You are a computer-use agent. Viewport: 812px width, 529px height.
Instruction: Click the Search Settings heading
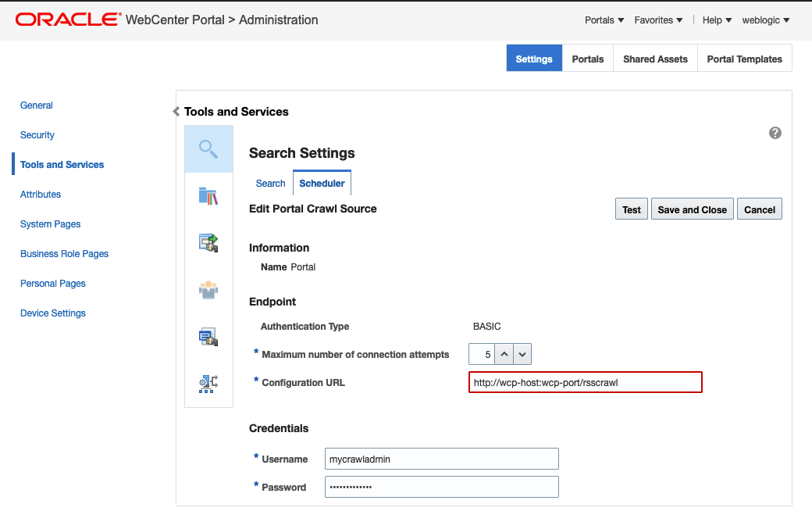(x=302, y=153)
